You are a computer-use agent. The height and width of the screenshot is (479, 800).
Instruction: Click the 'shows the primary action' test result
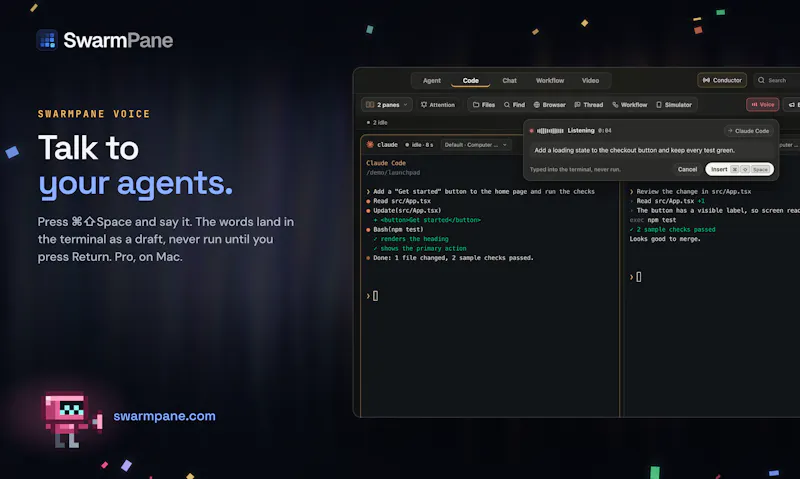coord(419,248)
